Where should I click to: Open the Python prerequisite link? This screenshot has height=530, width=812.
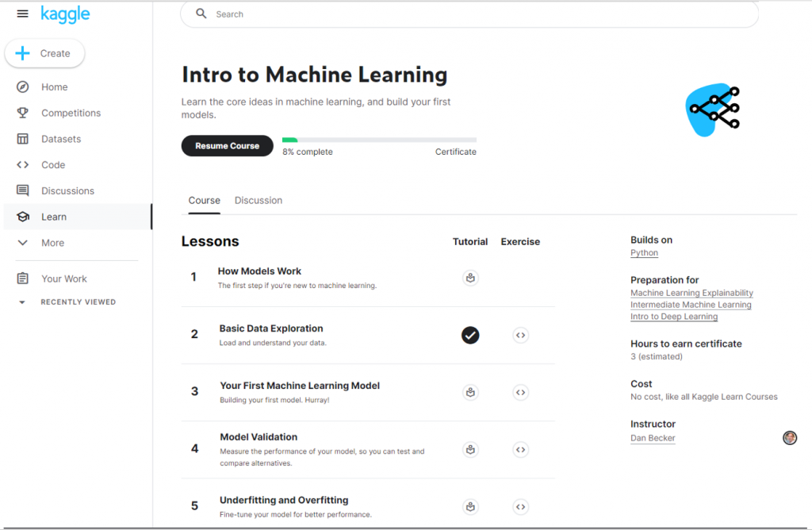click(644, 253)
